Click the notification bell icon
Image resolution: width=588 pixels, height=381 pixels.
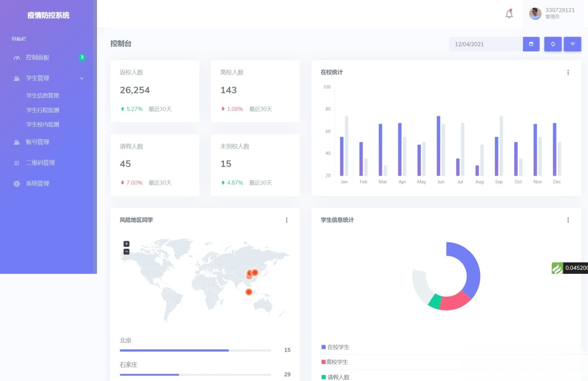point(509,14)
